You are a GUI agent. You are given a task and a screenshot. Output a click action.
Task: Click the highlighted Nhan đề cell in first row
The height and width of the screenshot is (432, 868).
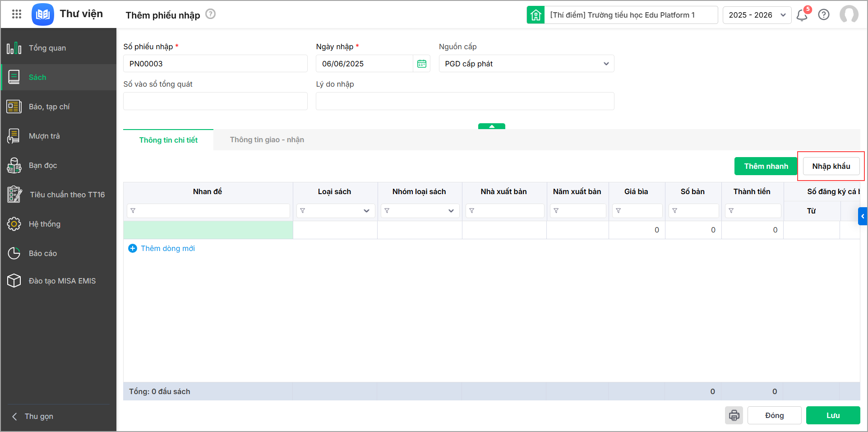pos(208,230)
